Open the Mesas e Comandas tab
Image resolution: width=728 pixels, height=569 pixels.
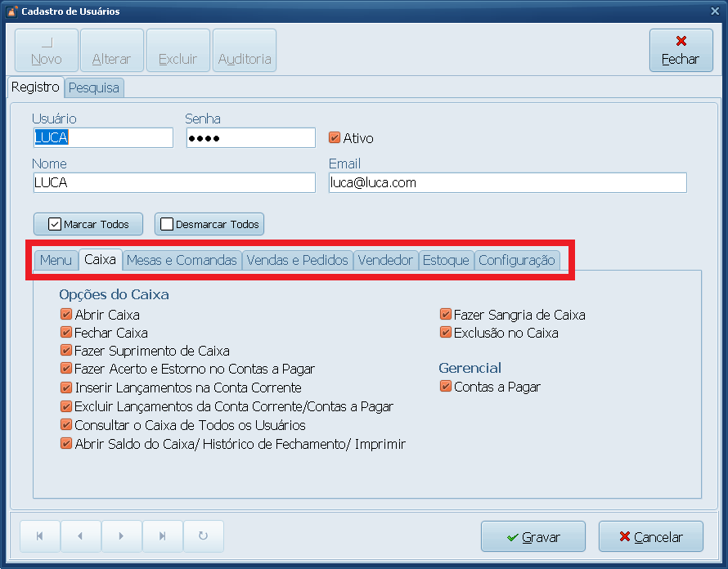[x=182, y=260]
